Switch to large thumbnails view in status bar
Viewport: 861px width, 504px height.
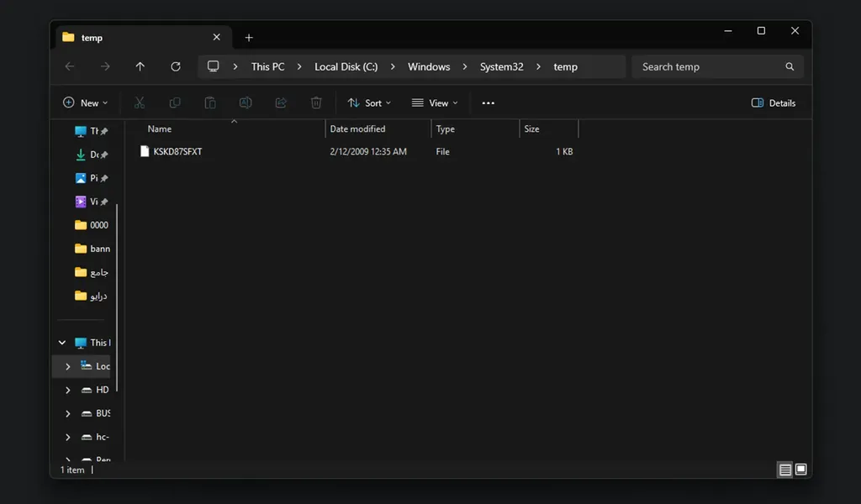(801, 470)
